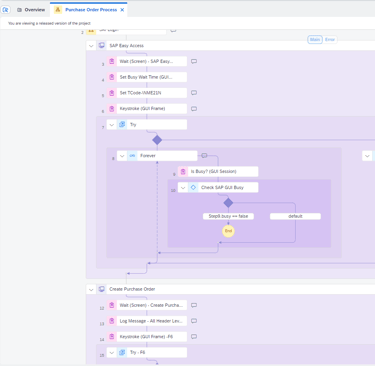375x366 pixels.
Task: Click the Keystroke (GUI Frame) -F6 icon
Action: coord(112,336)
